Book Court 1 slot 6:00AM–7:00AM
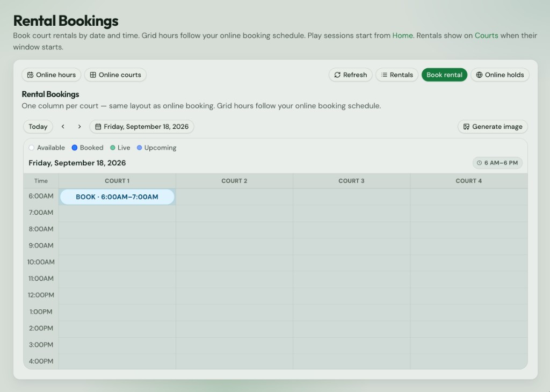Screen dimensions: 550x392 click(x=117, y=197)
